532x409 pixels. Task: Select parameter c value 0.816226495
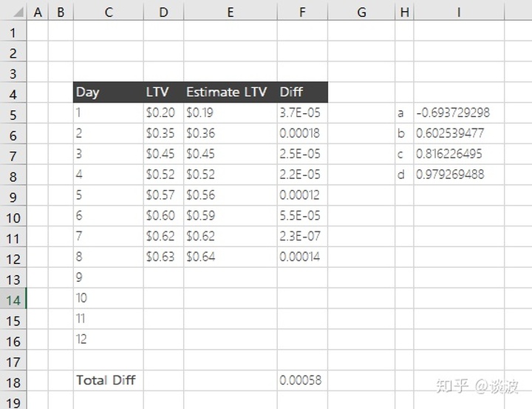459,155
